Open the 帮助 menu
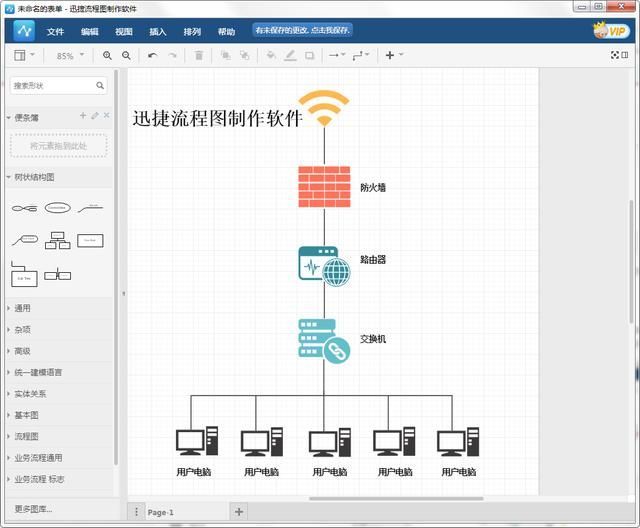This screenshot has width=640, height=528. [x=226, y=32]
